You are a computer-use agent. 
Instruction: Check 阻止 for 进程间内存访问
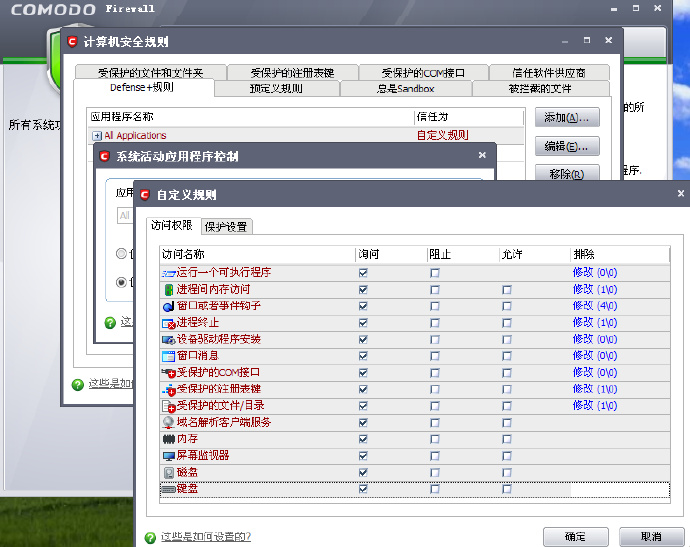(435, 290)
